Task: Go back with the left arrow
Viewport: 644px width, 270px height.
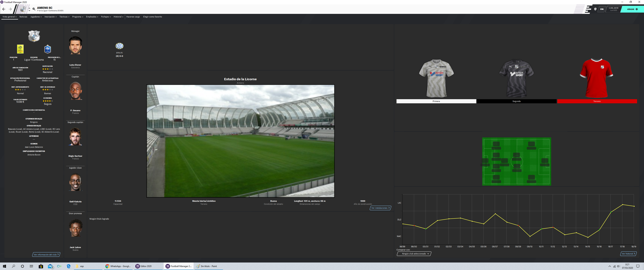Action: click(4, 9)
